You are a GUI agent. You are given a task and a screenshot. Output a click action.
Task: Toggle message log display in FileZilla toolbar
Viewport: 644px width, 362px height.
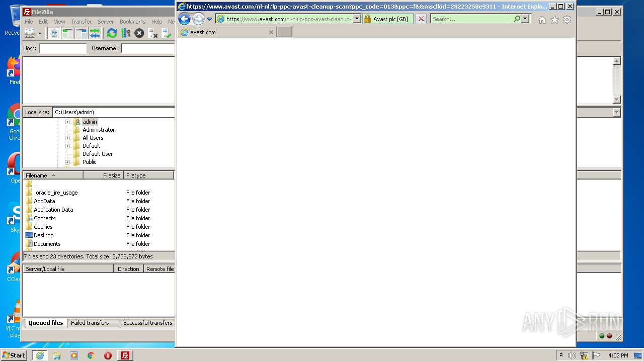54,33
